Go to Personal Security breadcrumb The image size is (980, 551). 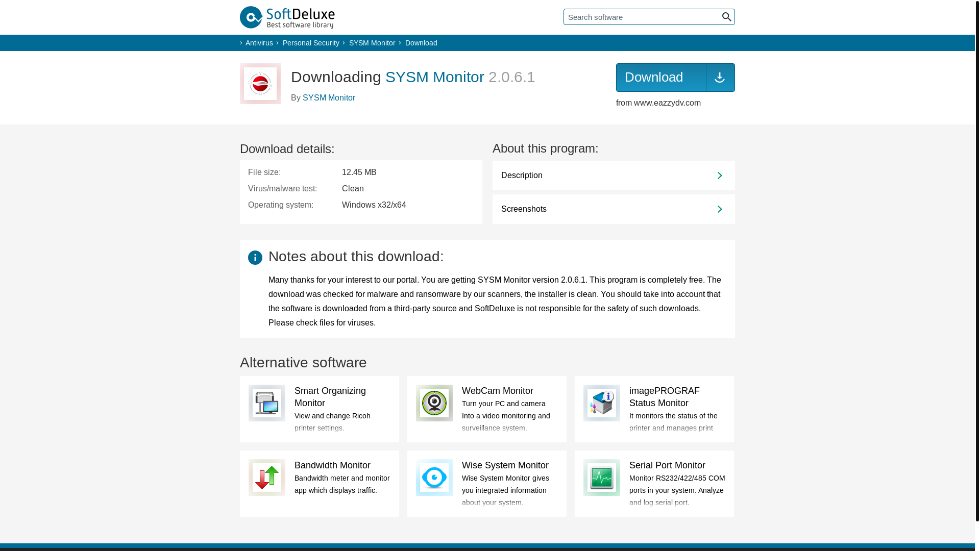(311, 43)
